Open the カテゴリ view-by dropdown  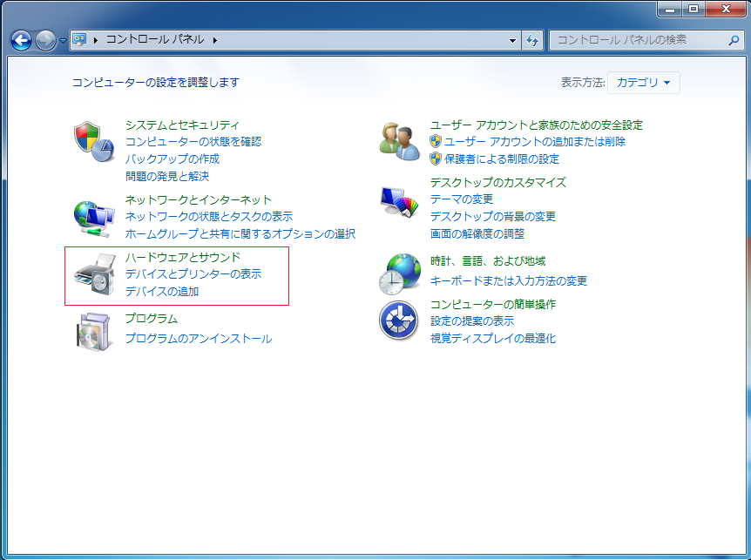pos(643,83)
